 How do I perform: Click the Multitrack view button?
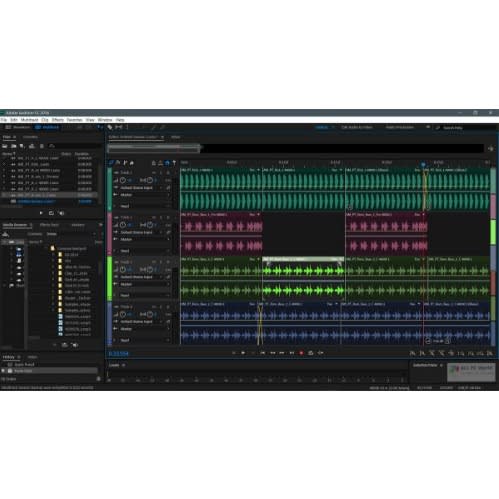pyautogui.click(x=47, y=127)
